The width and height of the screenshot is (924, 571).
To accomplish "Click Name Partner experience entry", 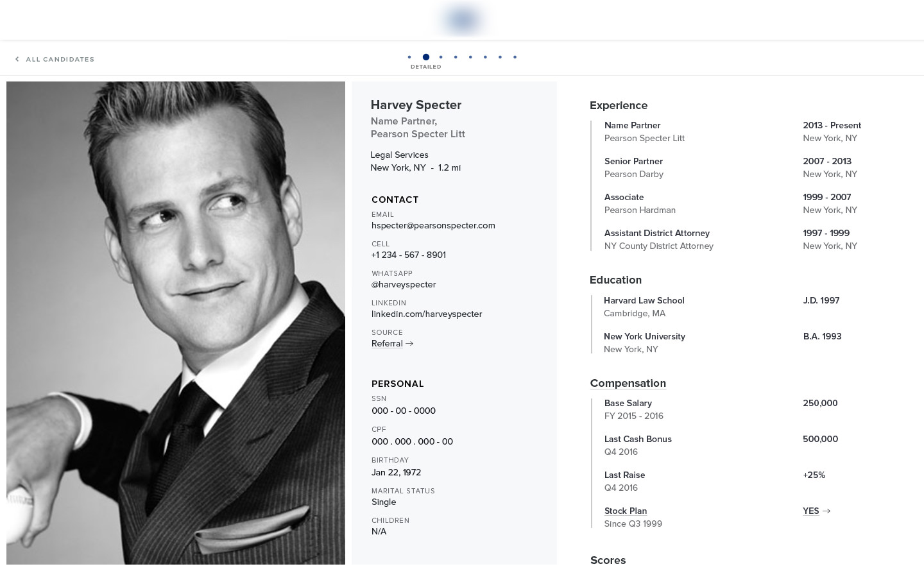I will tap(644, 132).
